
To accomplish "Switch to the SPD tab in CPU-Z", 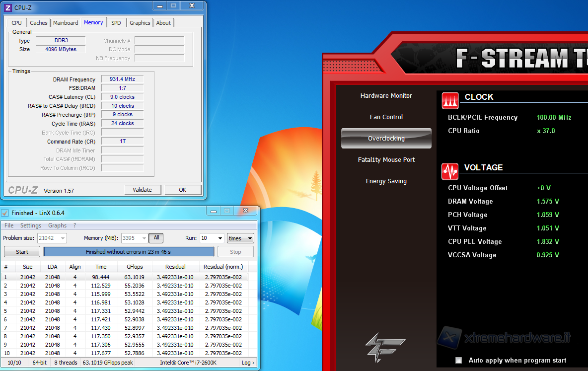I will pos(116,23).
